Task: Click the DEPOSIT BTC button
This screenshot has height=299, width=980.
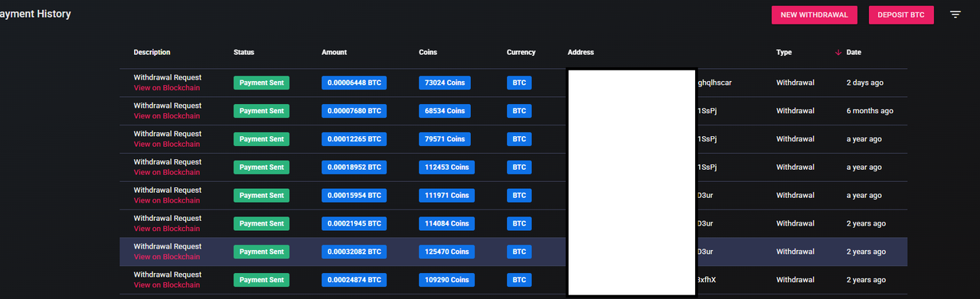Action: click(901, 15)
